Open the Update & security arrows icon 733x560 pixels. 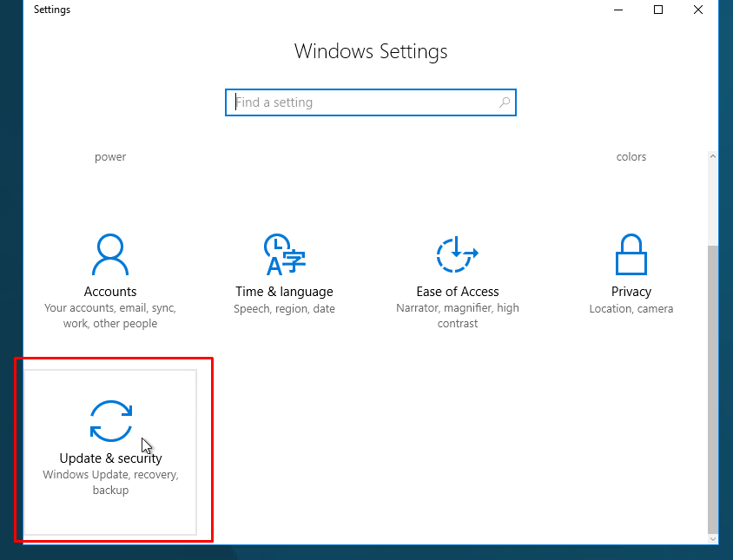pos(111,421)
